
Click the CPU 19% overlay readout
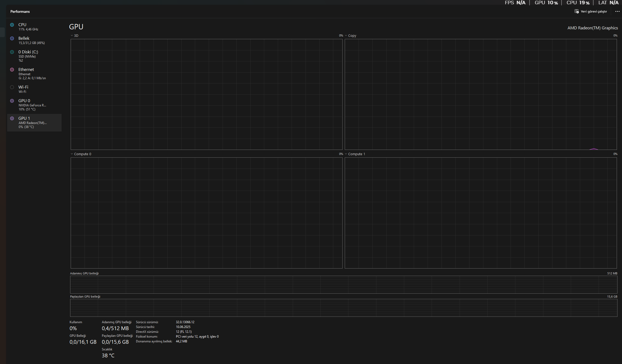coord(578,3)
